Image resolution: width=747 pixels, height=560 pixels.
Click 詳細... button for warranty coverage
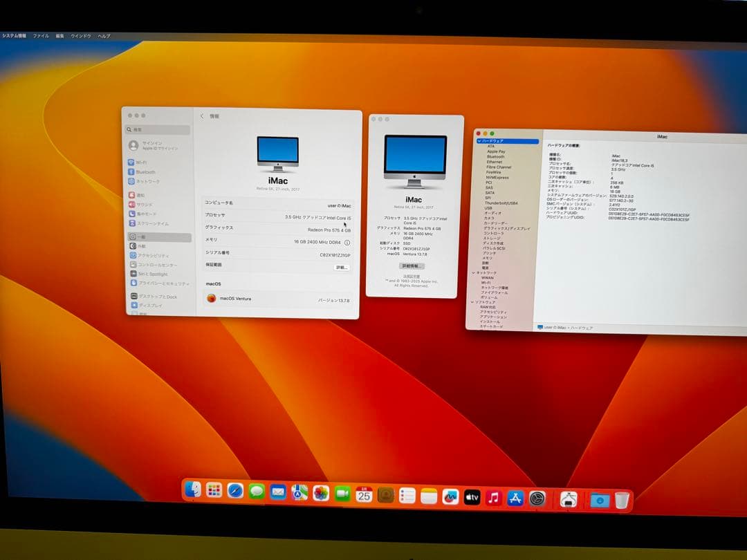[x=342, y=268]
